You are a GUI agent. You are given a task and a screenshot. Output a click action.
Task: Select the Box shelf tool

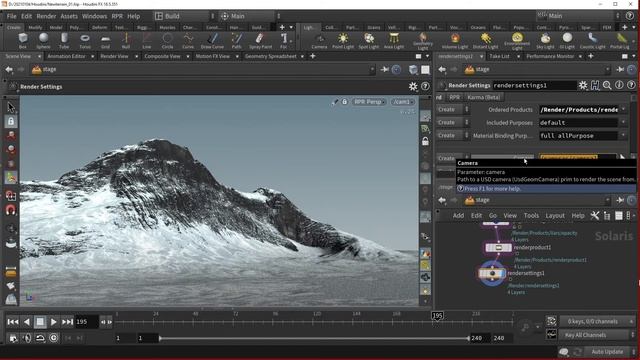23,41
